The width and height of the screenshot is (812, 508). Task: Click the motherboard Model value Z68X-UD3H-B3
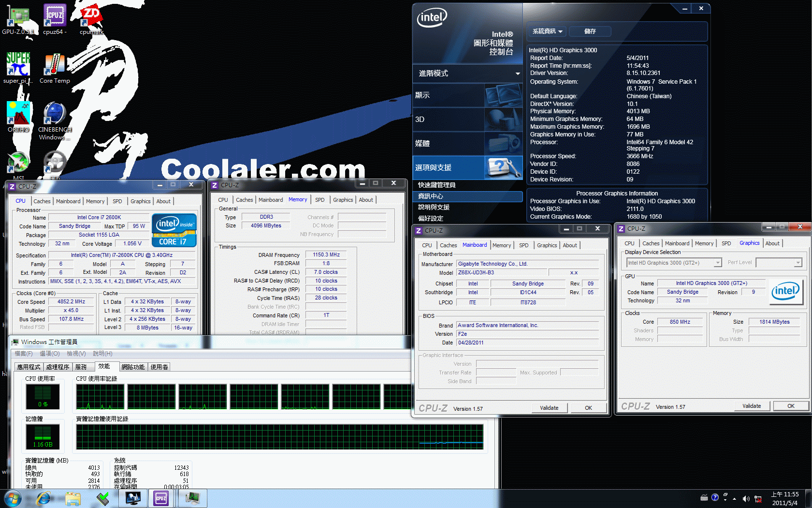pos(501,273)
